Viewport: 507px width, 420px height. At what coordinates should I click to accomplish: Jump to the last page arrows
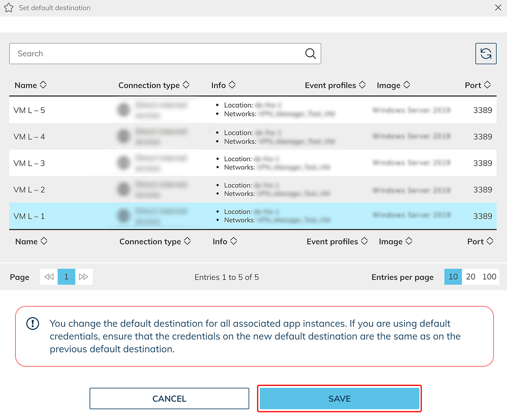84,277
